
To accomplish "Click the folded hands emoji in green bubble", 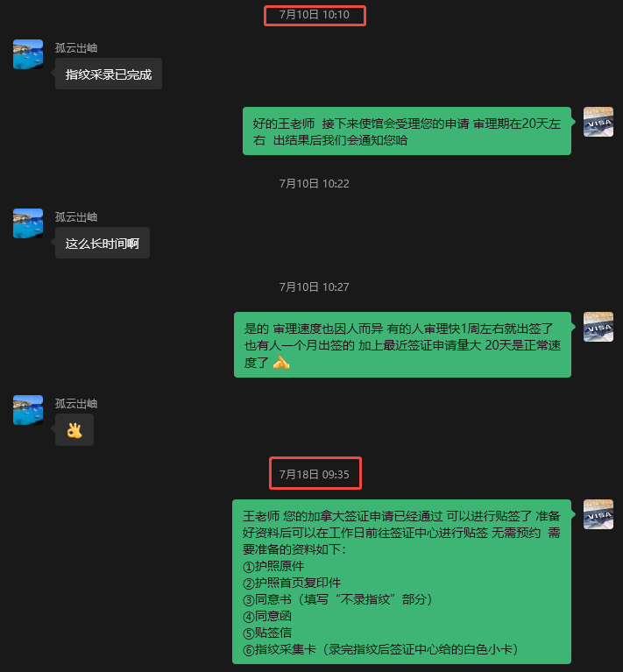I will point(281,363).
